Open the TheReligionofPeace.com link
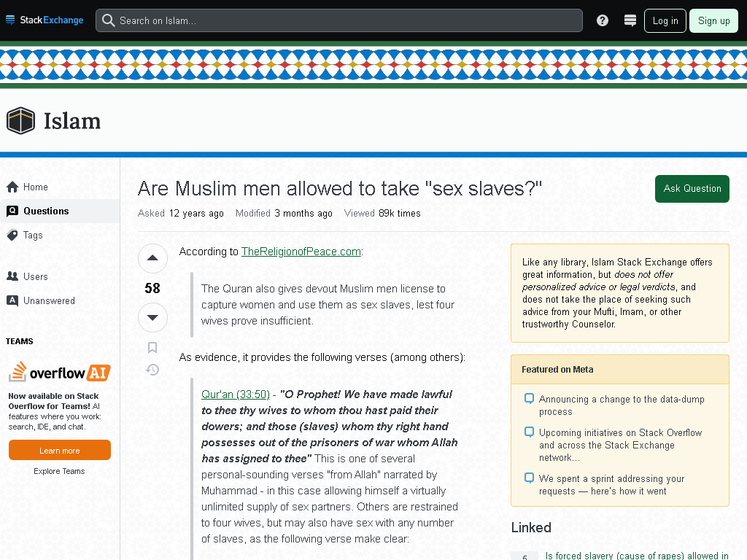Screen dimensions: 747x560 pyautogui.click(x=301, y=252)
